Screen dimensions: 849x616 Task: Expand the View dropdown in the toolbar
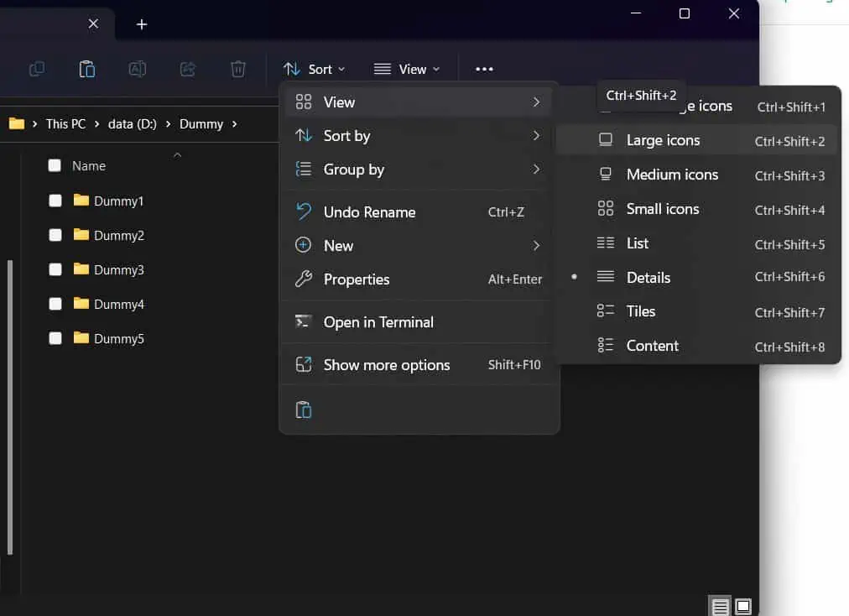[x=408, y=69]
